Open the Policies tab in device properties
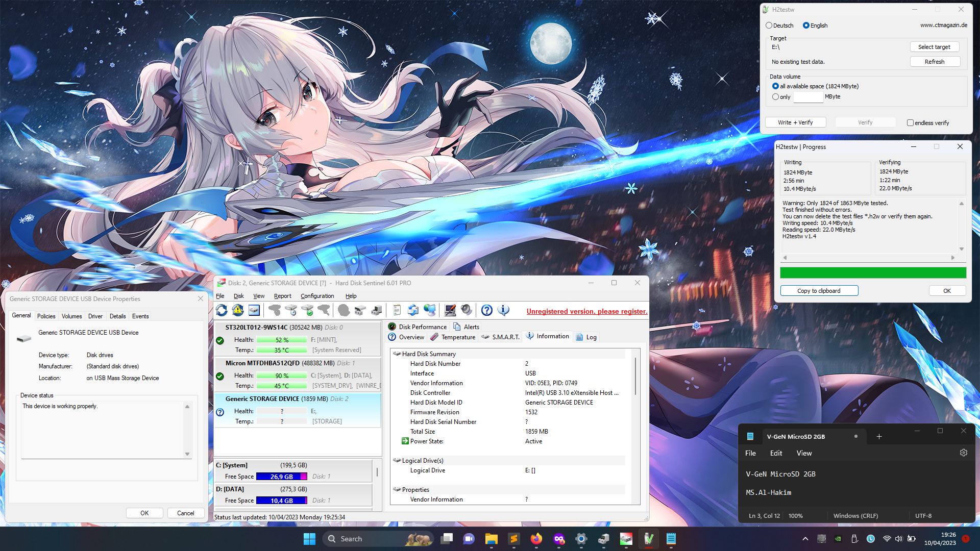 tap(46, 316)
